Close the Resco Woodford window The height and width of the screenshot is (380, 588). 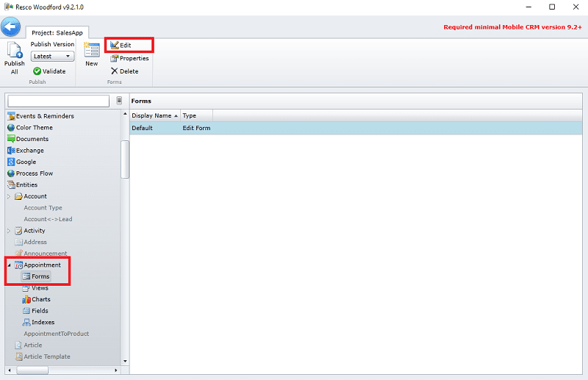576,7
